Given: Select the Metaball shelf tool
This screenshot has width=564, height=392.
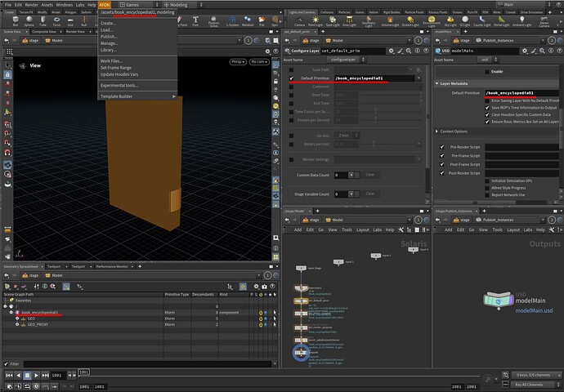Looking at the screenshot, I should 248,21.
